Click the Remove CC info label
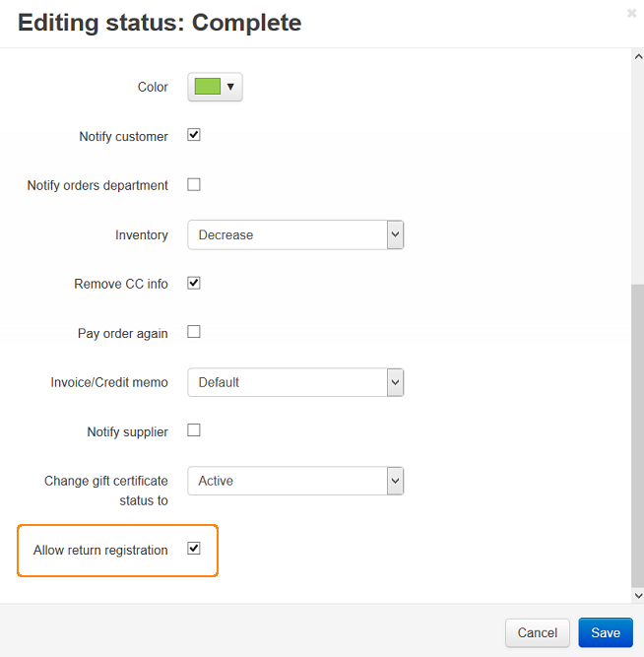The image size is (644, 657). [x=121, y=284]
